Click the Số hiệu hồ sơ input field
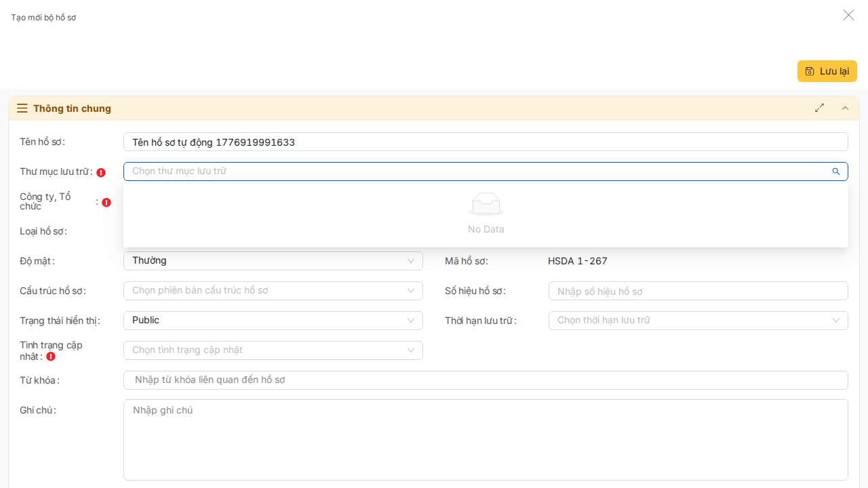The height and width of the screenshot is (488, 868). 698,291
